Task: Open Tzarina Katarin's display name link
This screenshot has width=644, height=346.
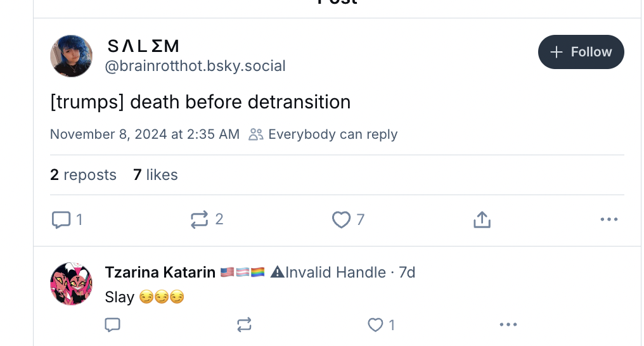Action: (160, 272)
